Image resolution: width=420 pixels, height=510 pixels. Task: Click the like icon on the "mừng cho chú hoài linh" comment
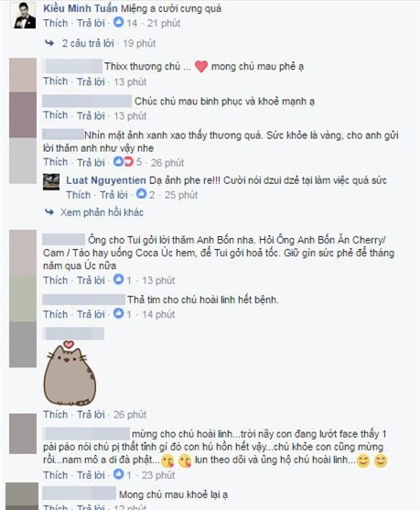[x=118, y=474]
